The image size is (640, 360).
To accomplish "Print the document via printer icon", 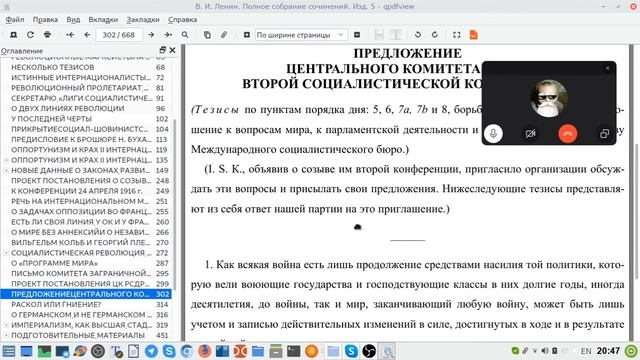I will (x=47, y=35).
